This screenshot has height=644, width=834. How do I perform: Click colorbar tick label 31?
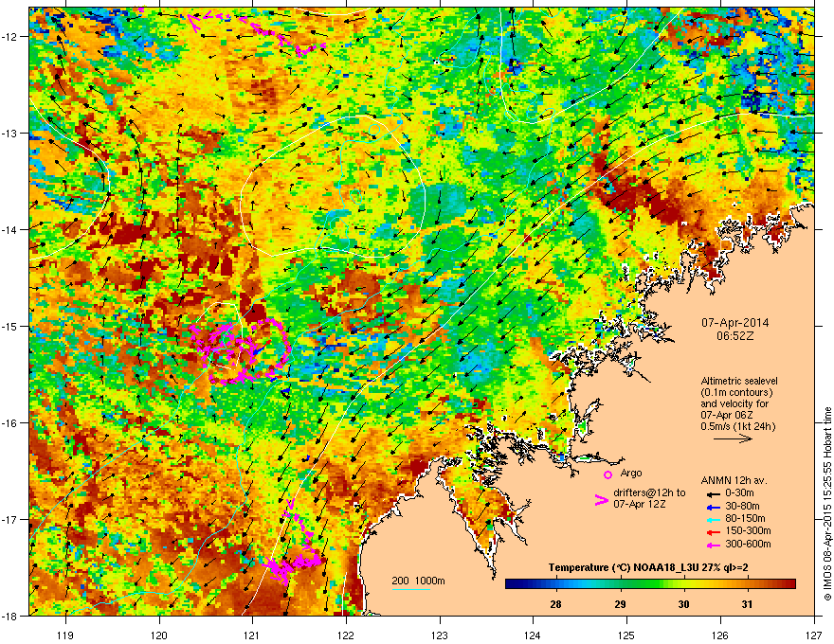click(748, 604)
